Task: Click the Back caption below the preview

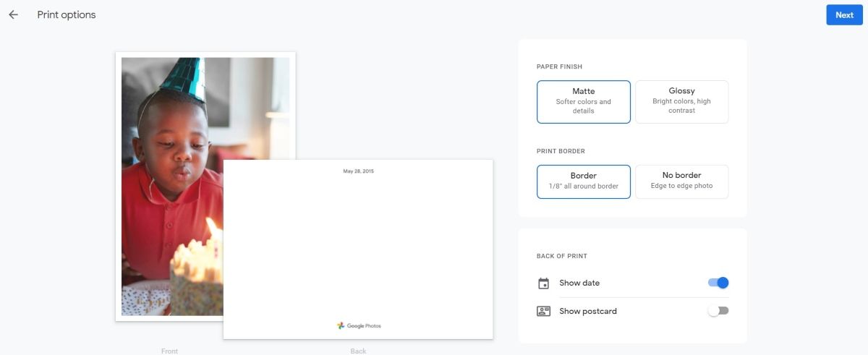Action: (358, 351)
